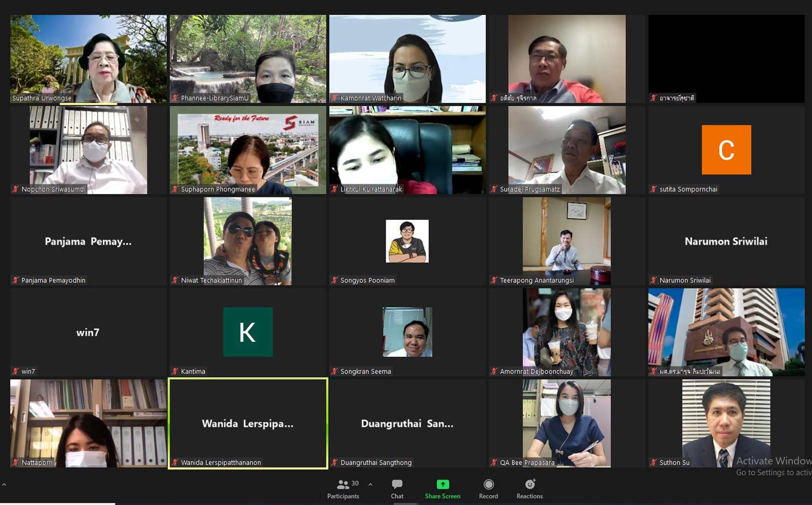Expand the caret next to Participants
The height and width of the screenshot is (505, 812).
[370, 484]
